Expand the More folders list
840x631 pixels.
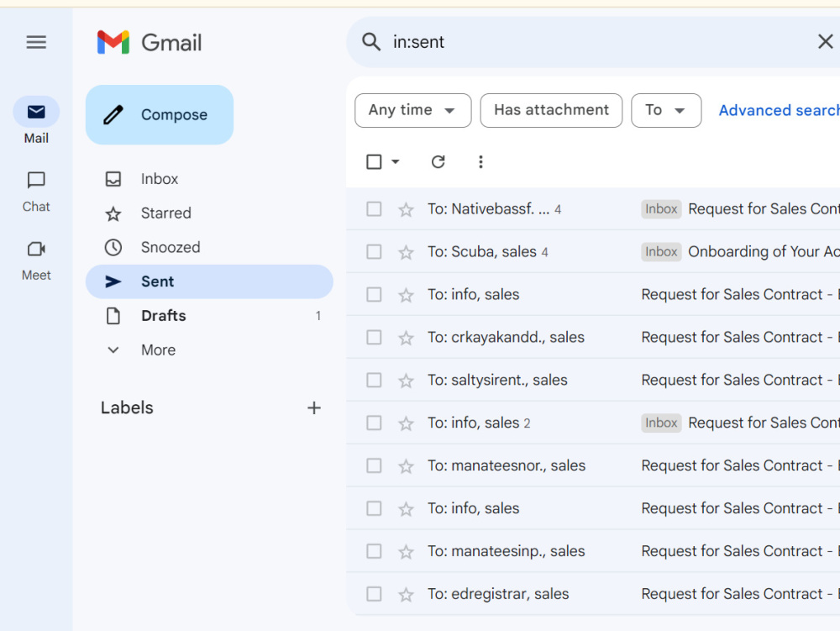pos(209,350)
